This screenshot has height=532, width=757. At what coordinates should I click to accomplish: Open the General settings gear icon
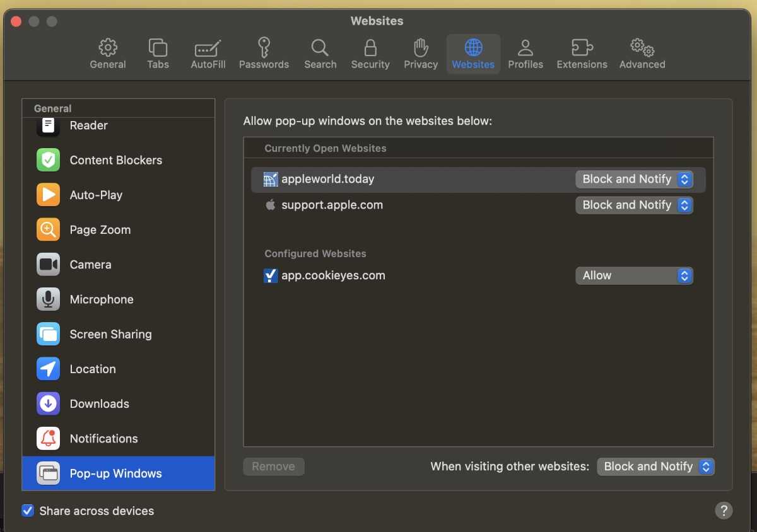coord(108,47)
